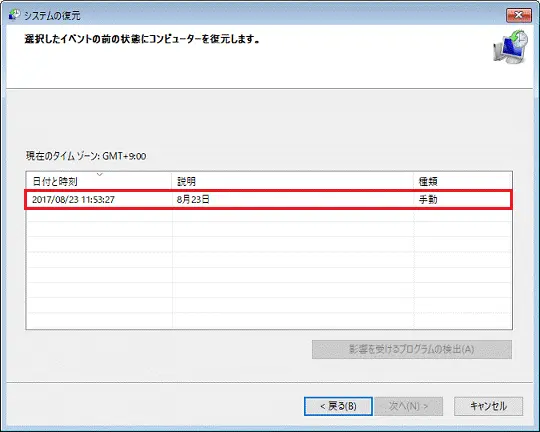Click the 手動 type cell
This screenshot has height=432, width=540.
tap(428, 199)
